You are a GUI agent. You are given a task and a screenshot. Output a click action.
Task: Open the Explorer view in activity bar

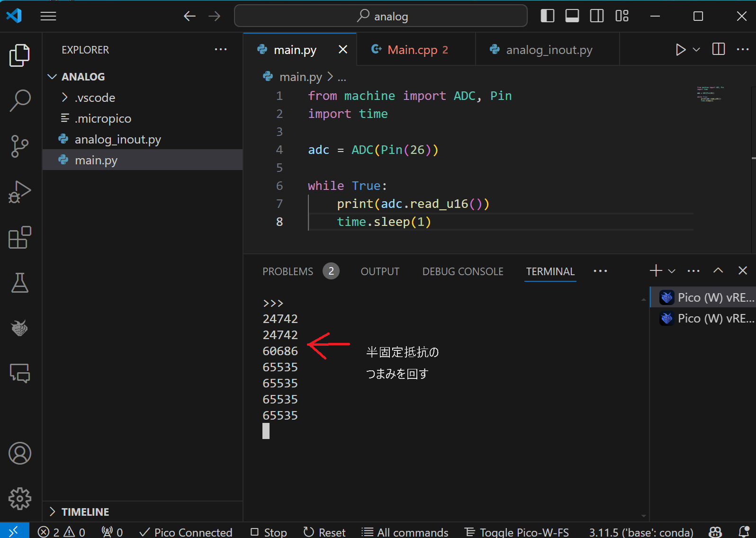(x=20, y=55)
